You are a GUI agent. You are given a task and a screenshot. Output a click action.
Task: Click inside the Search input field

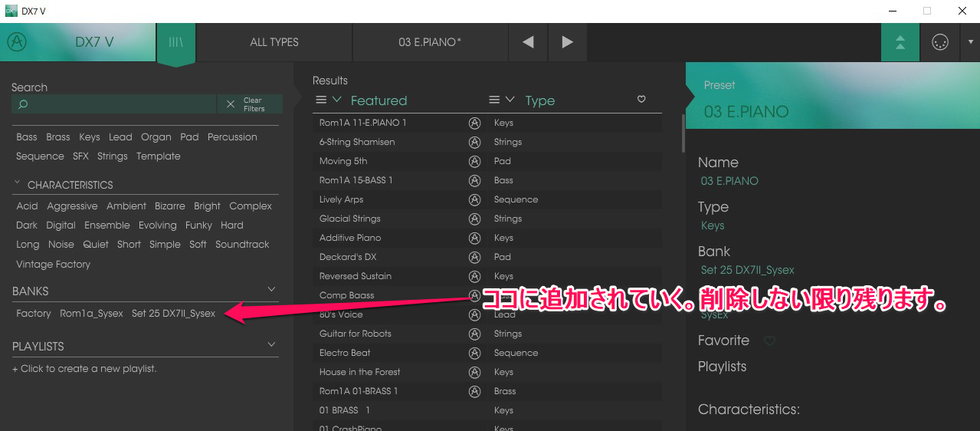pyautogui.click(x=114, y=104)
